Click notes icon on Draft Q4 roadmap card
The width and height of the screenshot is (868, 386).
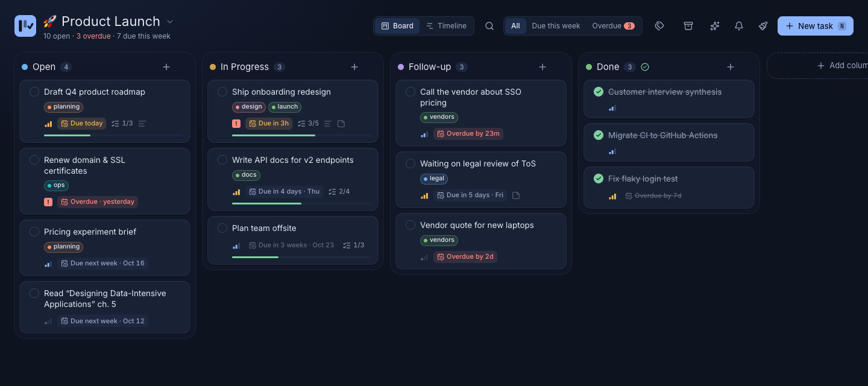pos(142,124)
